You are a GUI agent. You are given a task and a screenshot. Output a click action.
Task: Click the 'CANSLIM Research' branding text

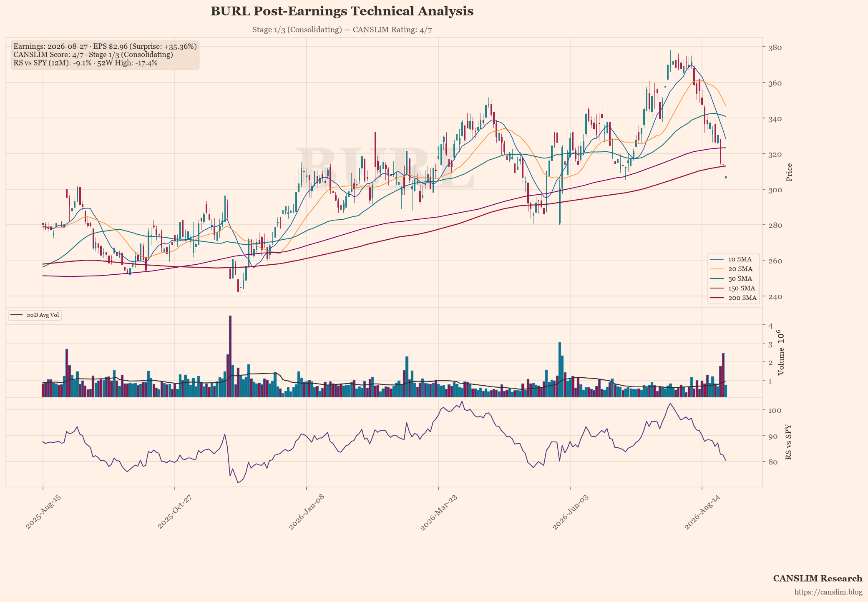pyautogui.click(x=818, y=578)
